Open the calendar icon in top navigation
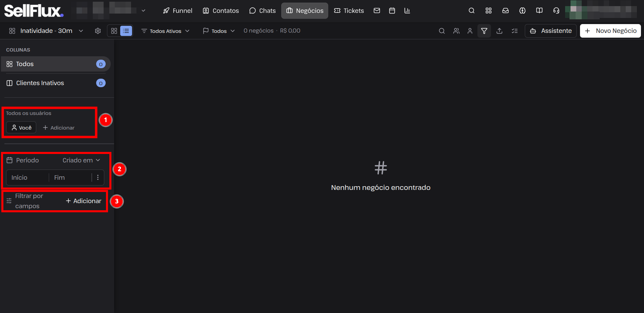The image size is (644, 313). click(x=392, y=11)
